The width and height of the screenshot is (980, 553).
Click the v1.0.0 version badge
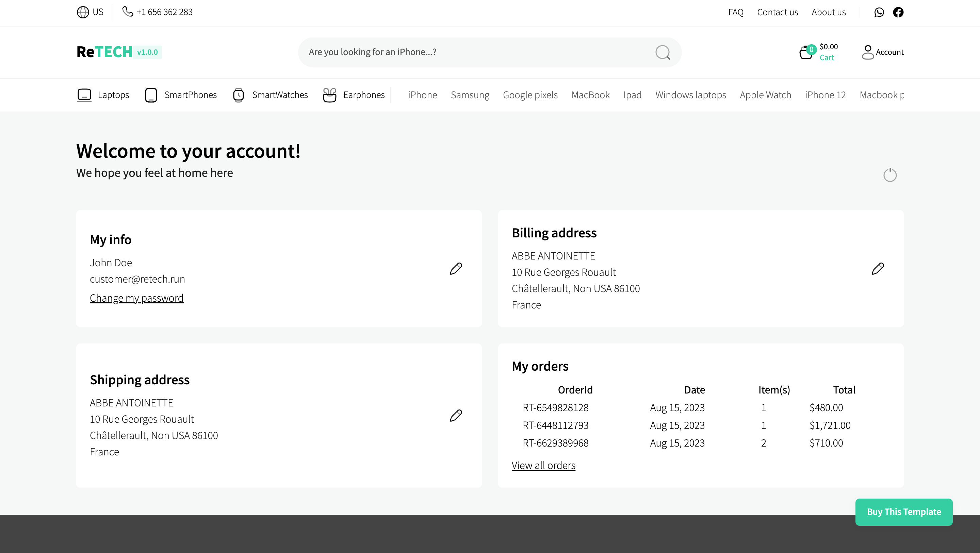coord(147,52)
